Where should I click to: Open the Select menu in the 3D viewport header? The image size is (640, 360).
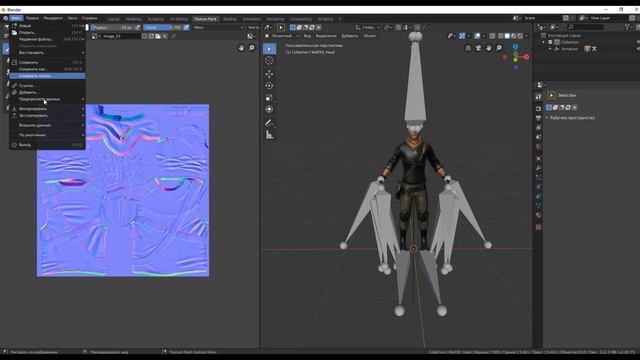click(x=326, y=36)
